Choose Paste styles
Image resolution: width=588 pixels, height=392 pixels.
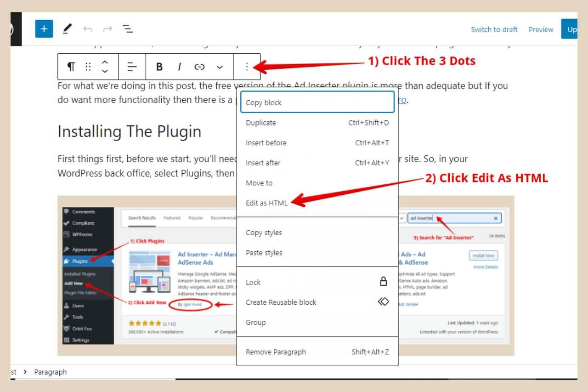(x=317, y=253)
